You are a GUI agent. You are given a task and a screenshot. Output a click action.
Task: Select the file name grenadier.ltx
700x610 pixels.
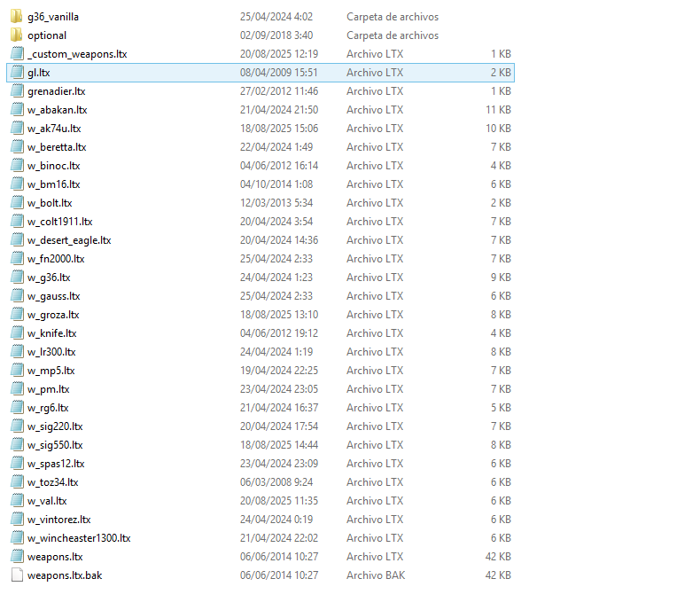(x=56, y=91)
